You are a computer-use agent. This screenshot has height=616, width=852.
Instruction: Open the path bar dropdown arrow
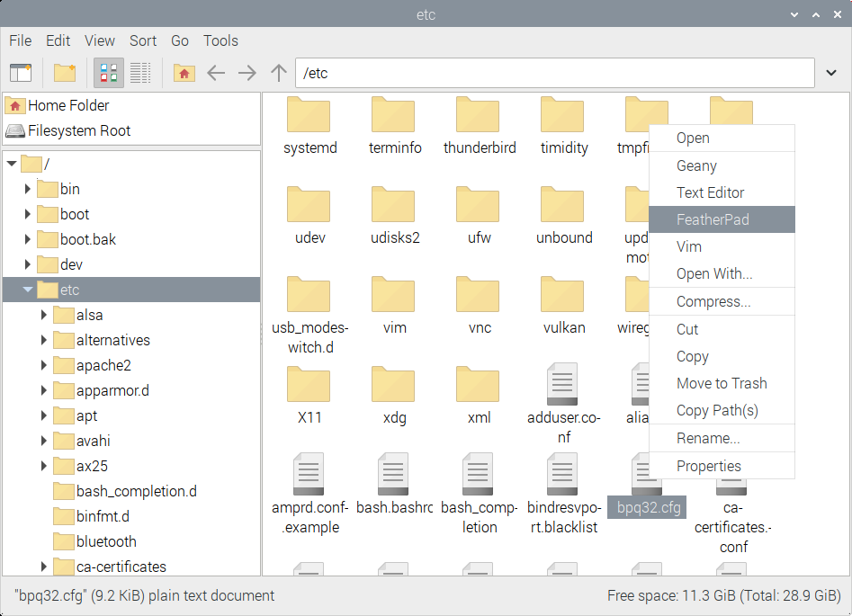coord(829,73)
